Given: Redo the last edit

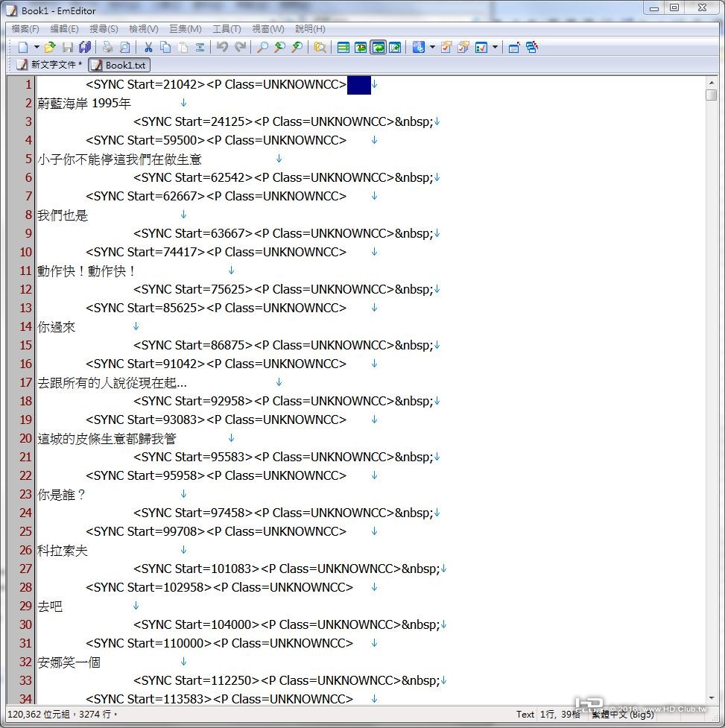Looking at the screenshot, I should [240, 47].
